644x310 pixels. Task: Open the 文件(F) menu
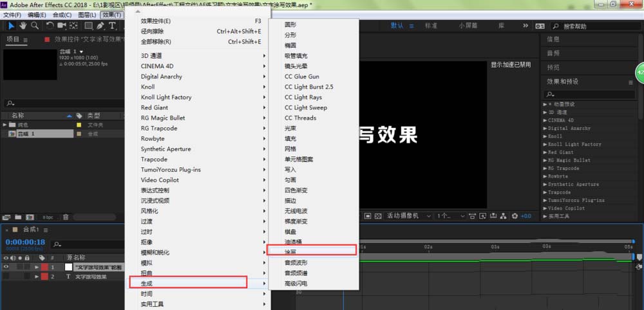[x=12, y=15]
